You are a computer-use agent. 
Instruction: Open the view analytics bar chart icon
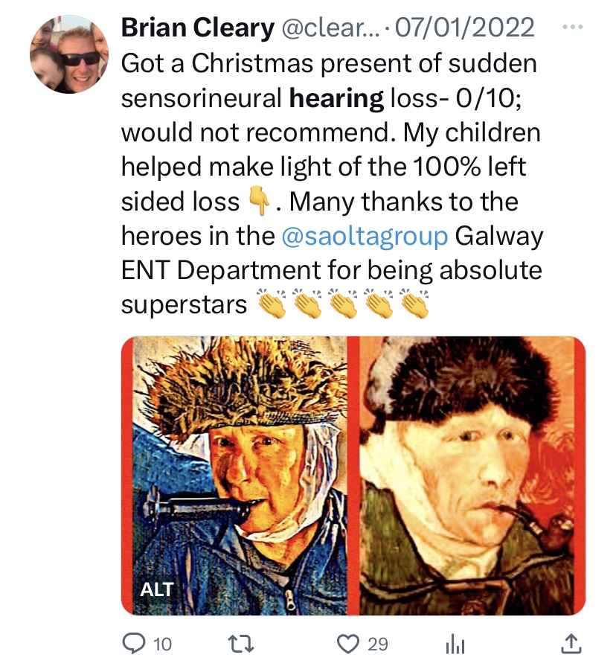455,644
